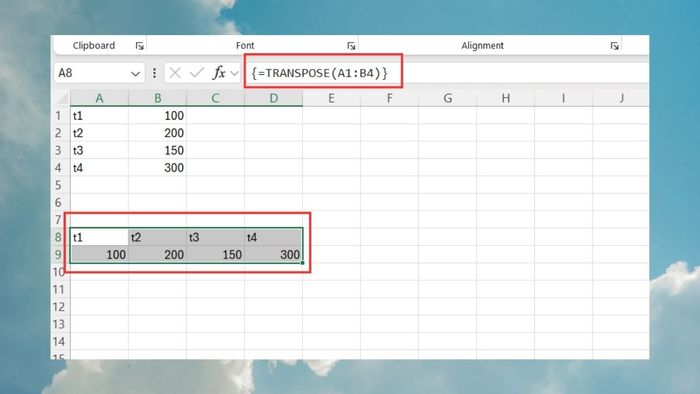Expand the Name Box dropdown arrow
This screenshot has height=394, width=700.
coord(135,74)
